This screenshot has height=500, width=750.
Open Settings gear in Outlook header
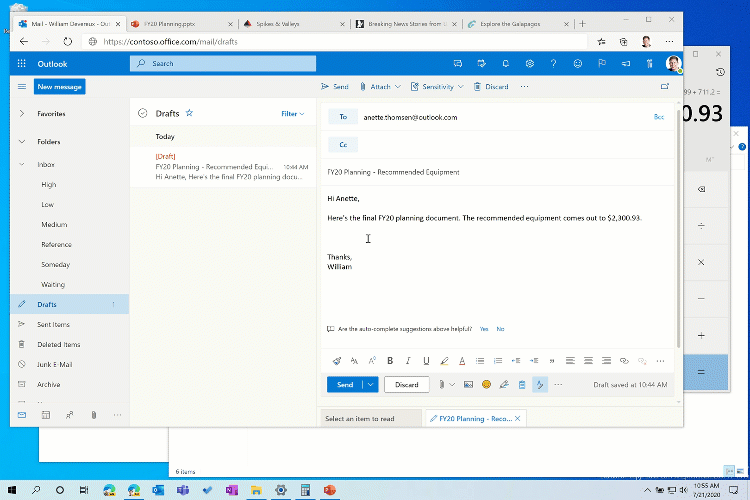pyautogui.click(x=530, y=63)
